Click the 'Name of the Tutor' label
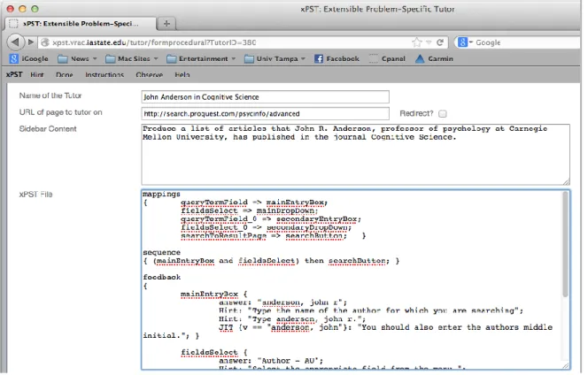 50,96
